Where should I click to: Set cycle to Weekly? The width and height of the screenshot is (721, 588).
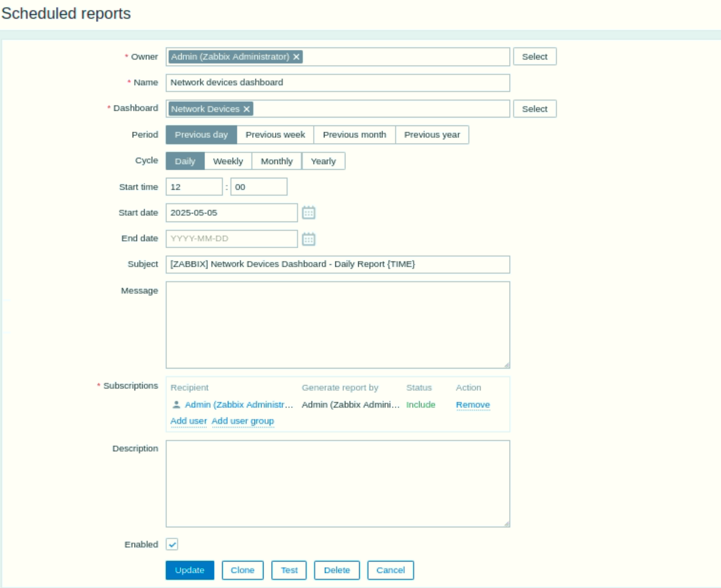[228, 161]
